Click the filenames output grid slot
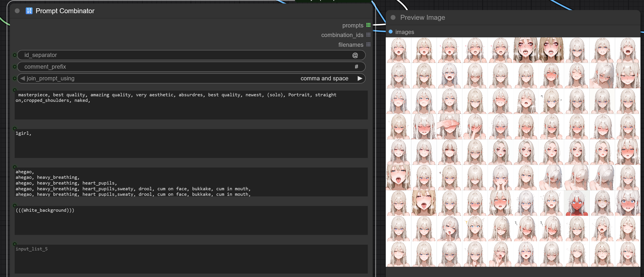The width and height of the screenshot is (644, 277). 368,45
